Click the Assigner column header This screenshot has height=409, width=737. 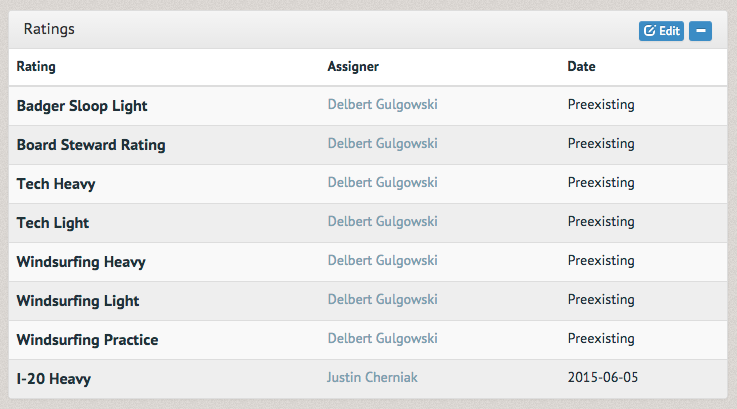click(x=353, y=67)
